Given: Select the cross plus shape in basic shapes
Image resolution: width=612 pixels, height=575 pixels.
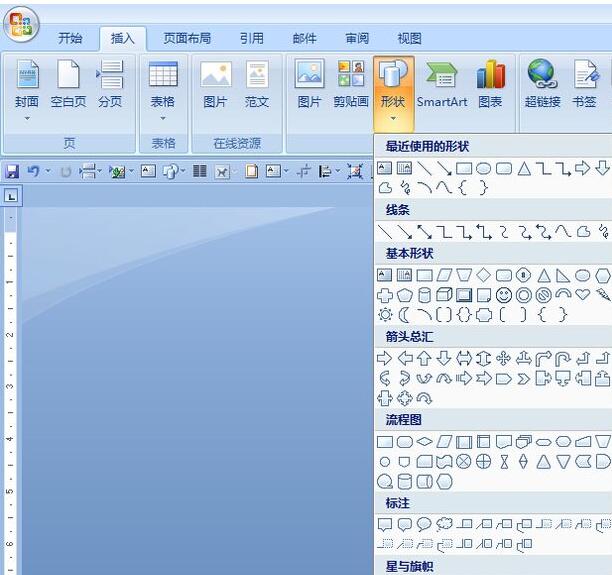Looking at the screenshot, I should 385,295.
